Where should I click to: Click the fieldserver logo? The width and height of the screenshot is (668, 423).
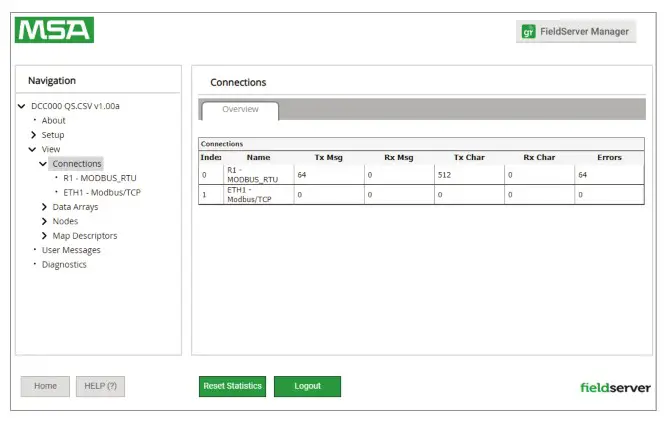(x=615, y=387)
